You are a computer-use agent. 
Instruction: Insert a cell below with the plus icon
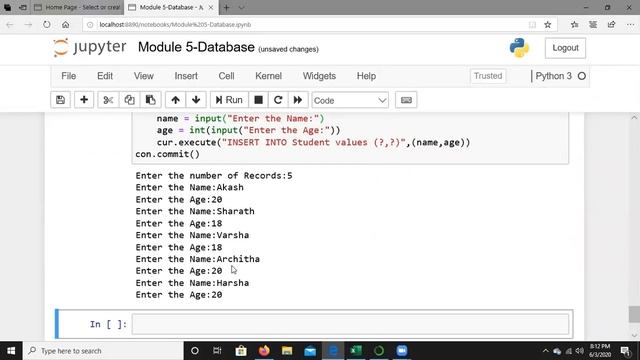pyautogui.click(x=84, y=100)
